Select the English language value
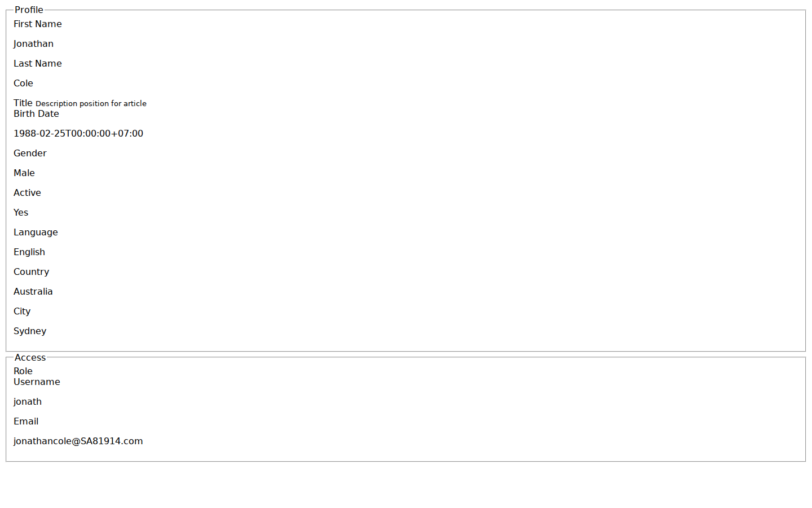Image resolution: width=812 pixels, height=508 pixels. tap(29, 252)
